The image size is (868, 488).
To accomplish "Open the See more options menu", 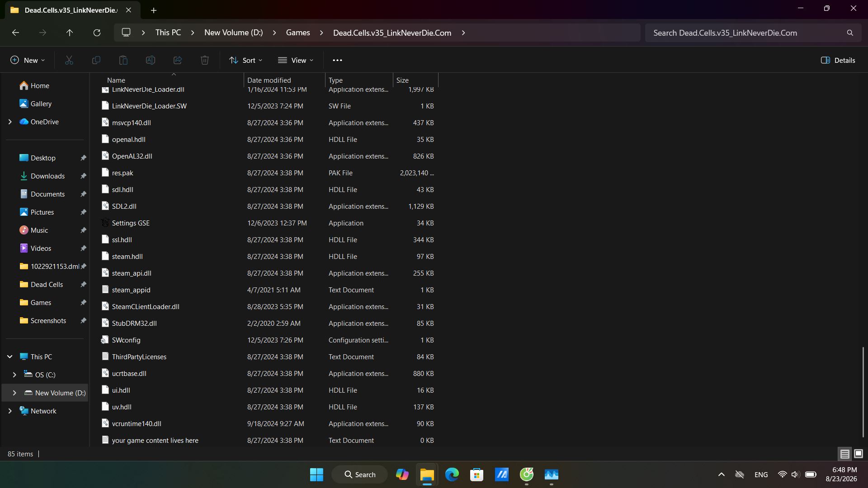I will click(x=337, y=60).
